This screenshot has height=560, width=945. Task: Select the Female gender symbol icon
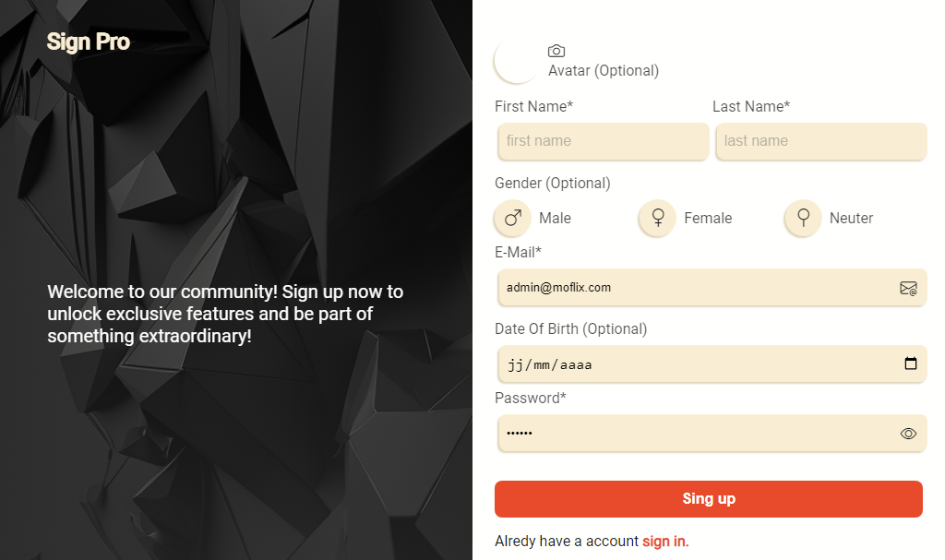[x=657, y=218]
